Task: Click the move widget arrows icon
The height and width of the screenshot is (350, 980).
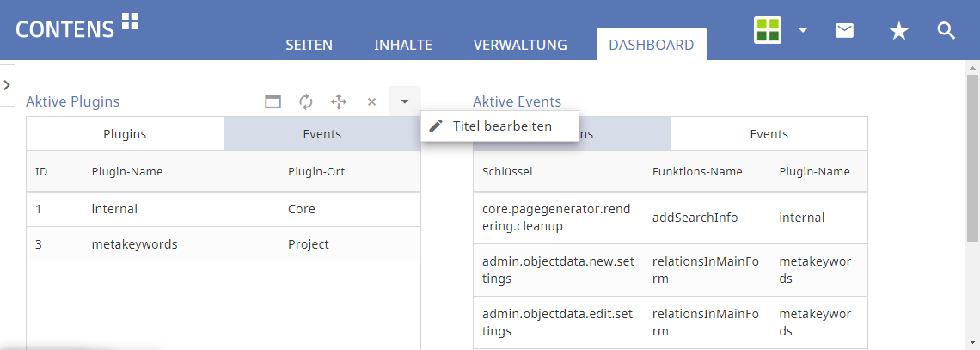Action: pyautogui.click(x=339, y=101)
